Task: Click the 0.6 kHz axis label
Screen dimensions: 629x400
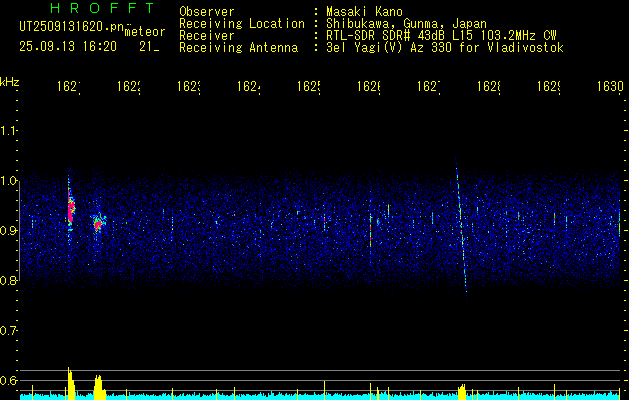Action: 8,380
